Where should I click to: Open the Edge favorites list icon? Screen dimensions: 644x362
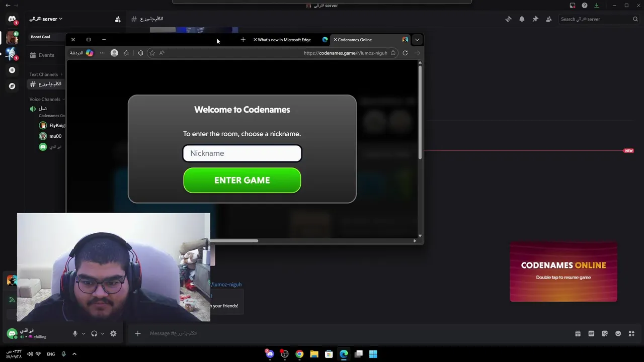pyautogui.click(x=126, y=53)
